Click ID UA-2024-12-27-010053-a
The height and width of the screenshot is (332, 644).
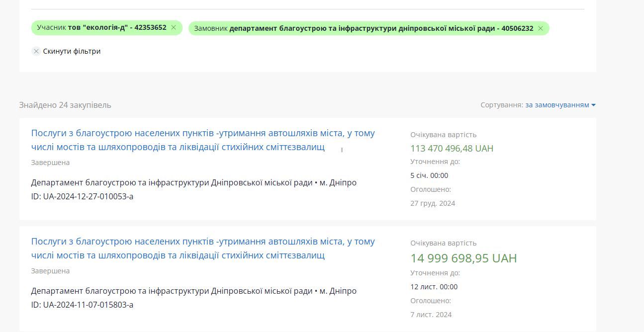point(82,196)
